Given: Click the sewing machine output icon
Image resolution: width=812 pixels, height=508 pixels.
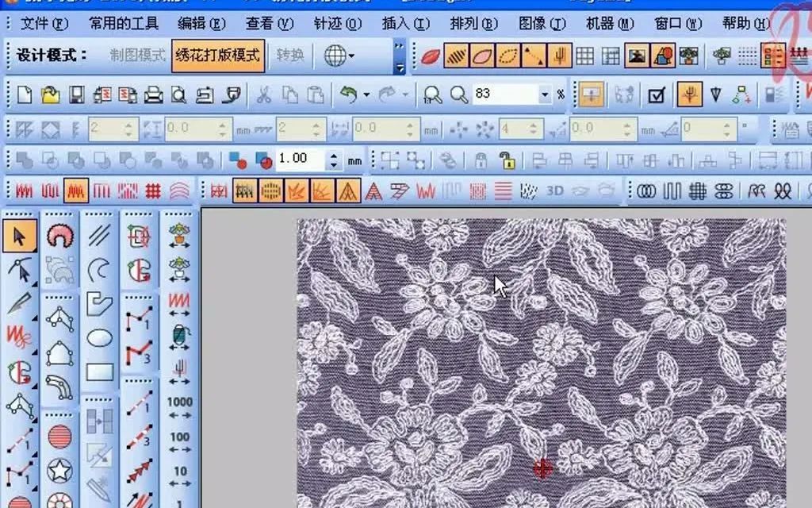Looking at the screenshot, I should (x=205, y=95).
